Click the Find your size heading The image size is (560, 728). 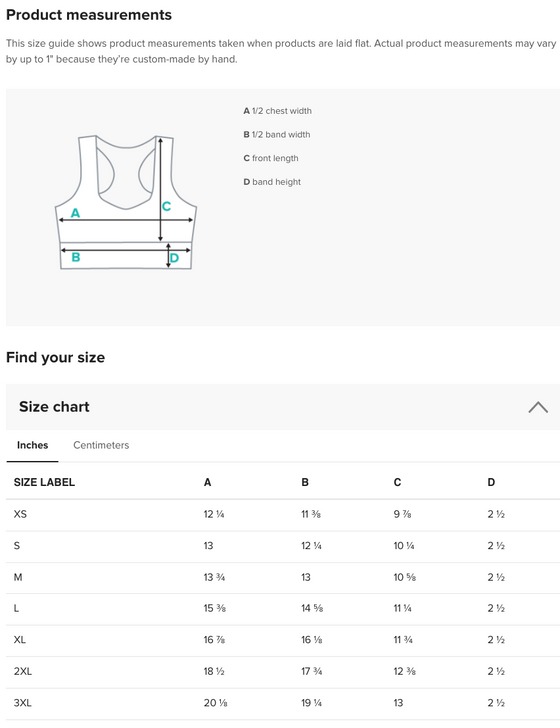[55, 358]
